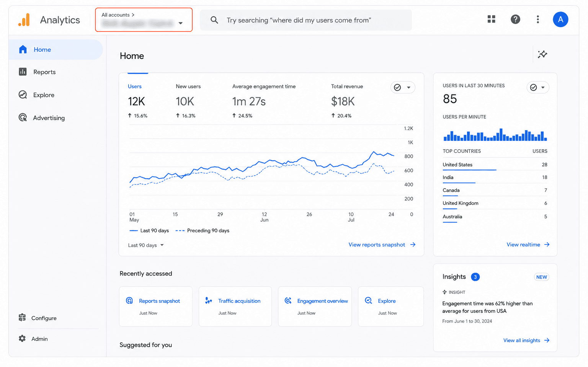The image size is (588, 367).
Task: Click the View realtime link
Action: pos(528,245)
